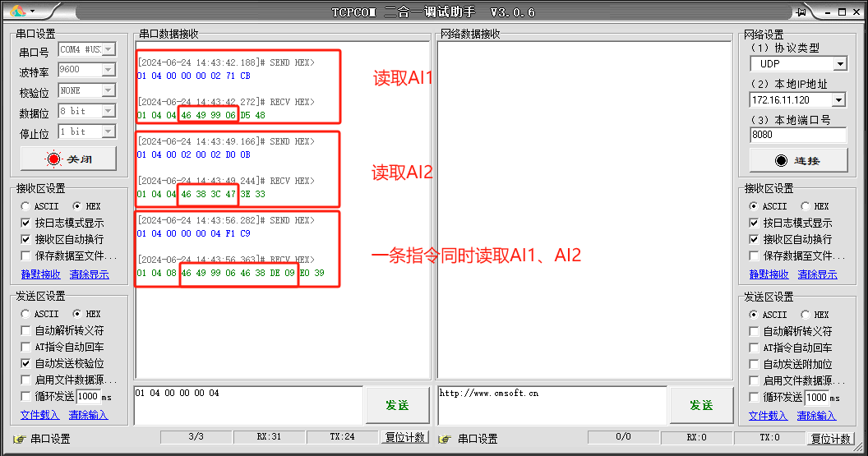Click the pin window icon in title bar
This screenshot has width=868, height=456.
(801, 12)
